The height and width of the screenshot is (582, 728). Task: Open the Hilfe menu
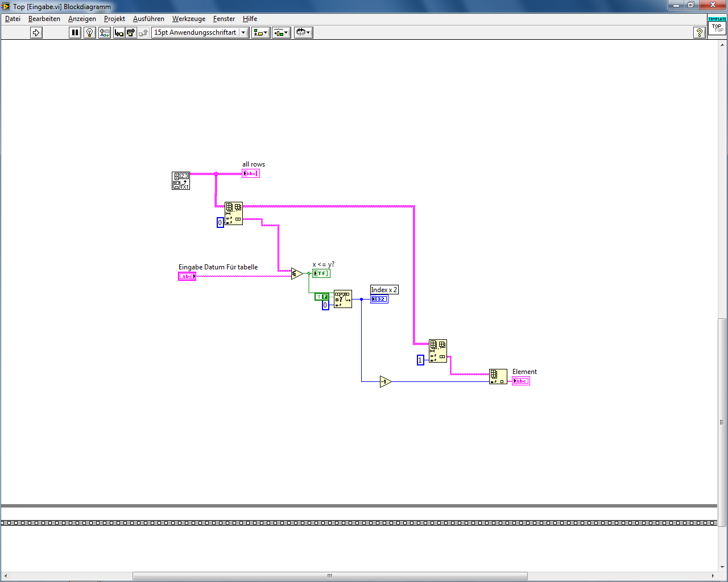coord(250,19)
